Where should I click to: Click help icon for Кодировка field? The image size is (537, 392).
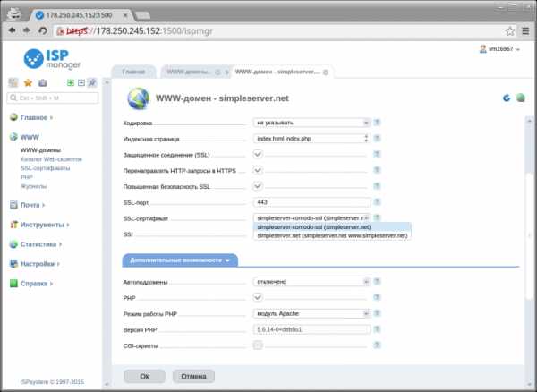pos(377,123)
